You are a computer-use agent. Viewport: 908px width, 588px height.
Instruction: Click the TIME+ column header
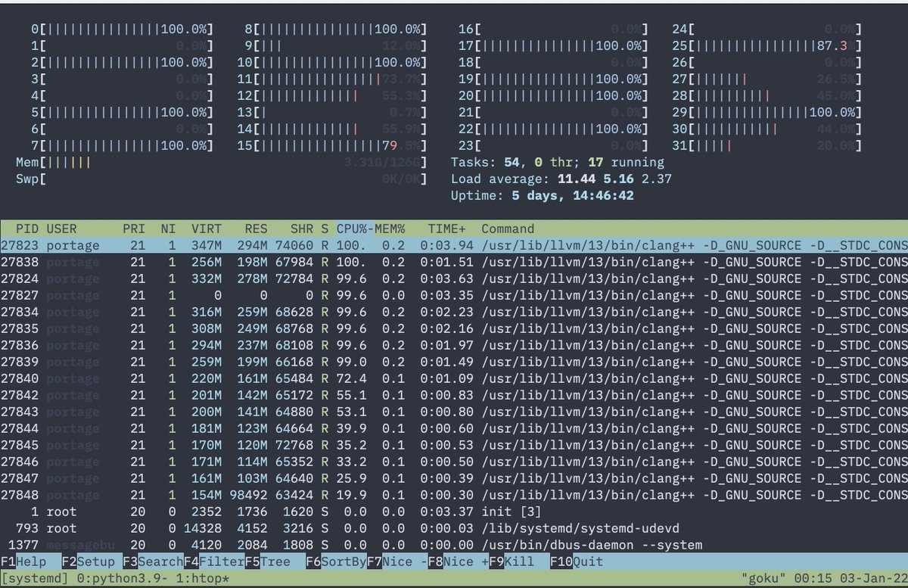pos(447,229)
